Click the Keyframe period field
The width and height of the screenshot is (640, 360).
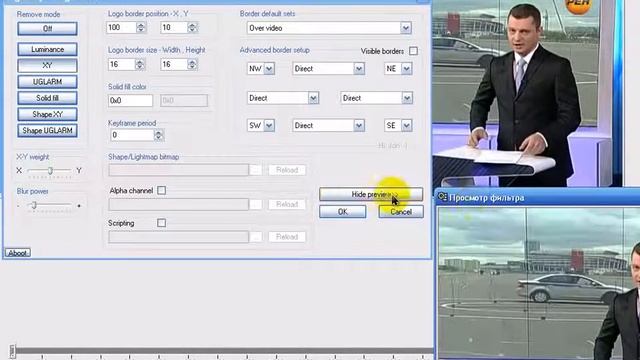132,135
